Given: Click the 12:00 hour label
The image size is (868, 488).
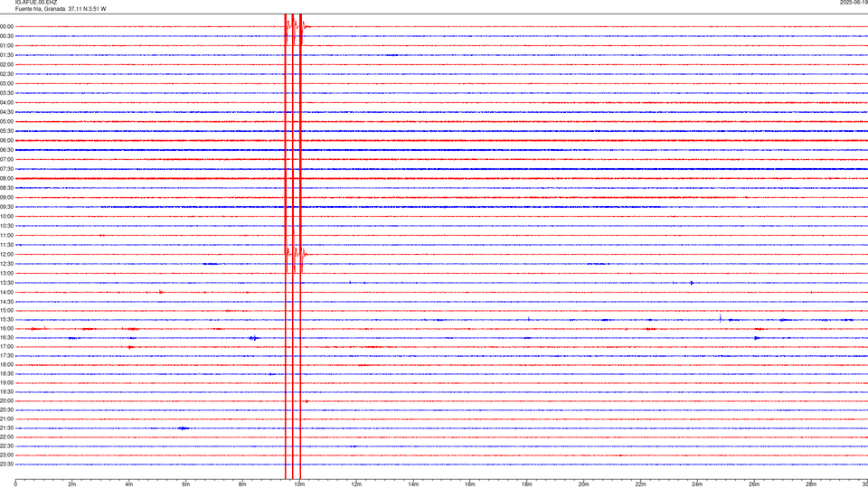Looking at the screenshot, I should tap(6, 255).
